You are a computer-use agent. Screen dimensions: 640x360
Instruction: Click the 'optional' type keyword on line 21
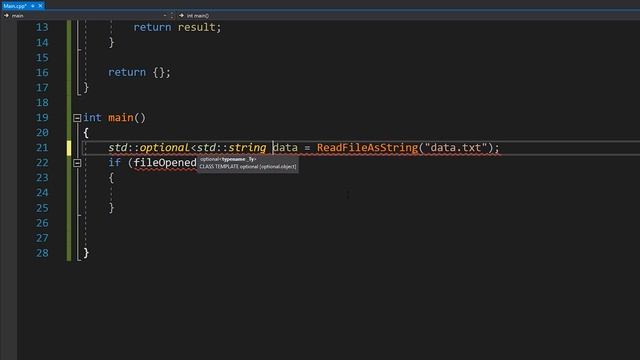click(x=164, y=148)
